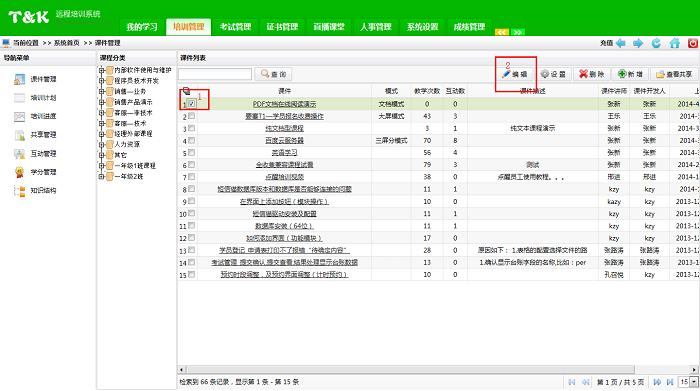This screenshot has width=700, height=391.
Task: Check the checkbox for row 6
Action: pyautogui.click(x=192, y=165)
